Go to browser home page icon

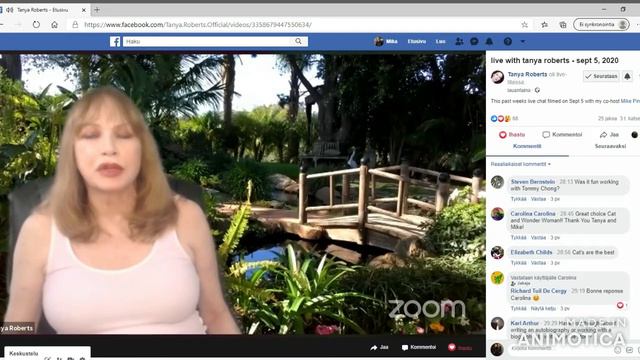point(54,24)
